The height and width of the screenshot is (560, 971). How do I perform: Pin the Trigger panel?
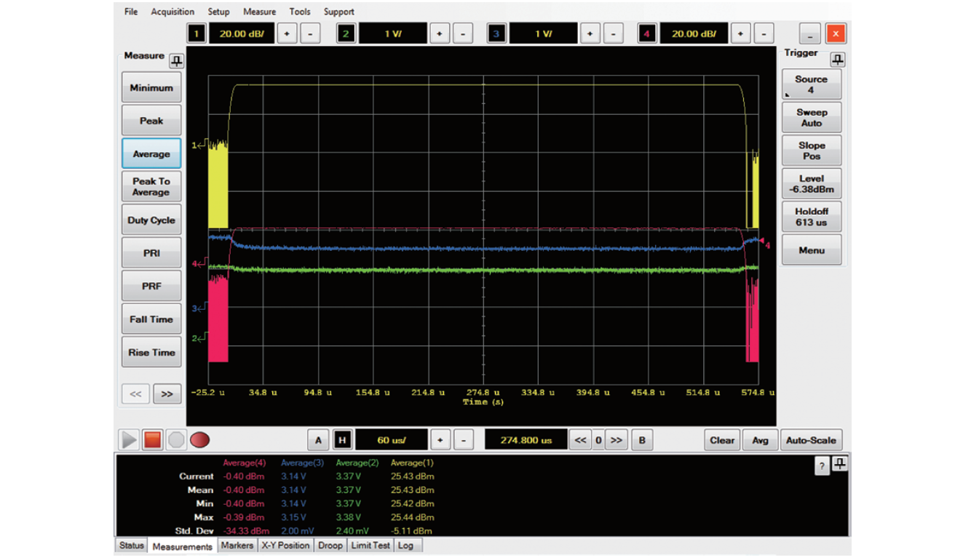pyautogui.click(x=838, y=59)
